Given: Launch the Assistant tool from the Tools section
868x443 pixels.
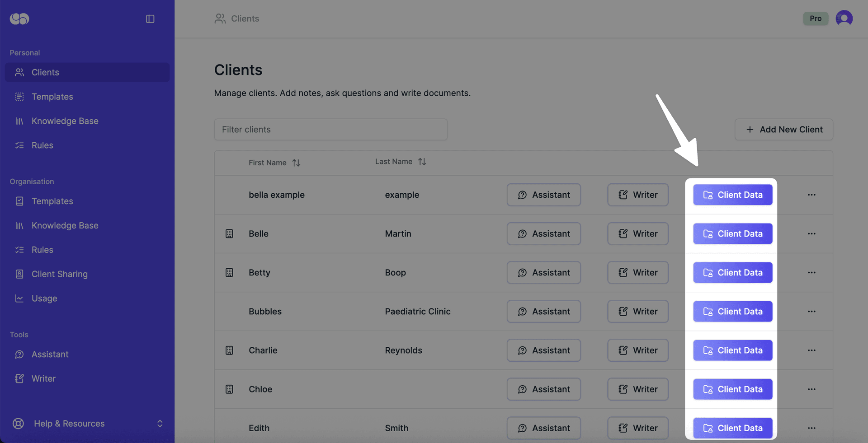Looking at the screenshot, I should pyautogui.click(x=50, y=354).
